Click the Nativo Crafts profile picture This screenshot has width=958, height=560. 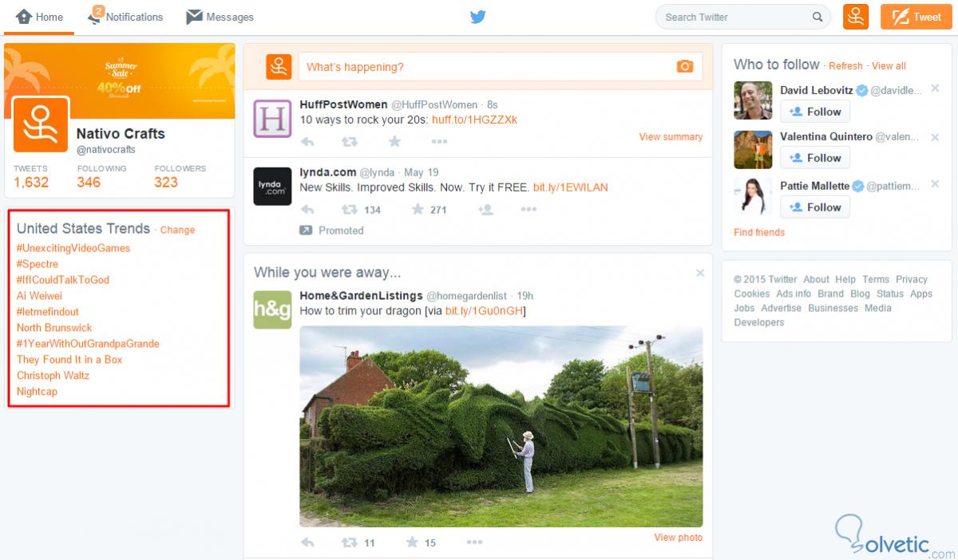point(41,125)
